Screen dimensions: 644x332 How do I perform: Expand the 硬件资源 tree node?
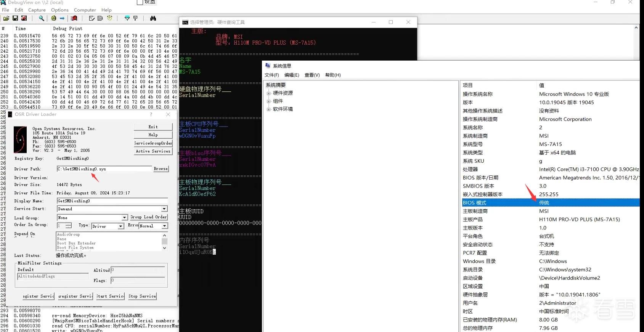pos(268,93)
